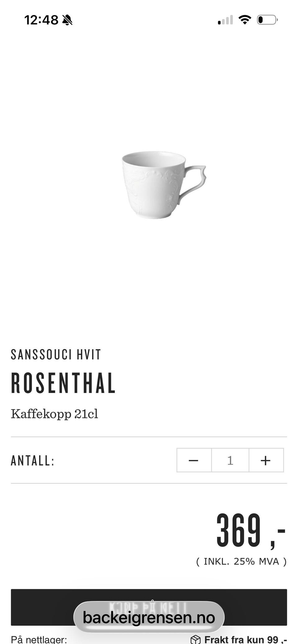Tap the ANTALL label
This screenshot has width=298, height=644.
pyautogui.click(x=33, y=461)
